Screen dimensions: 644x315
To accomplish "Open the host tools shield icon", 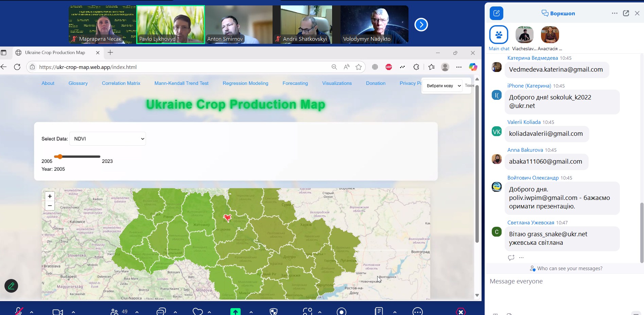I will (274, 312).
